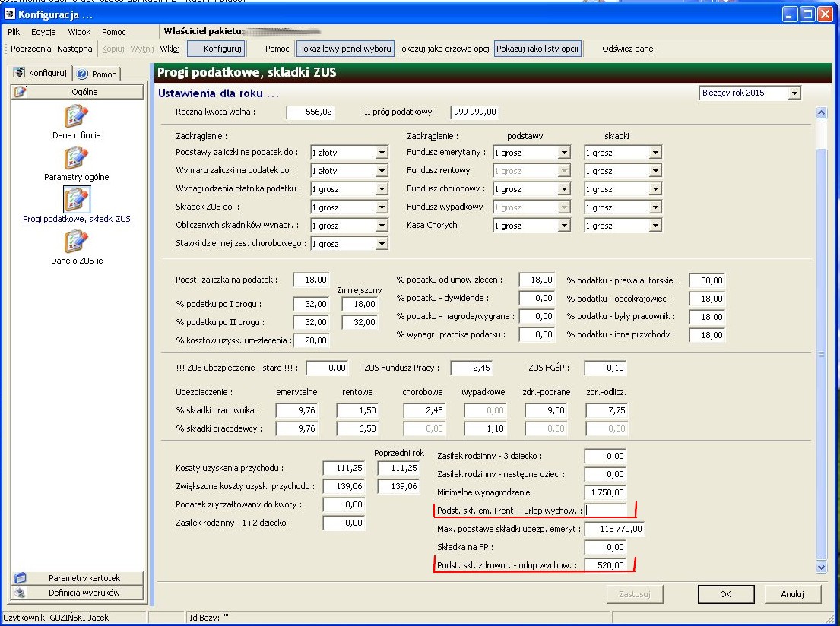Click the vertical scrollbar thumb

pos(821,353)
